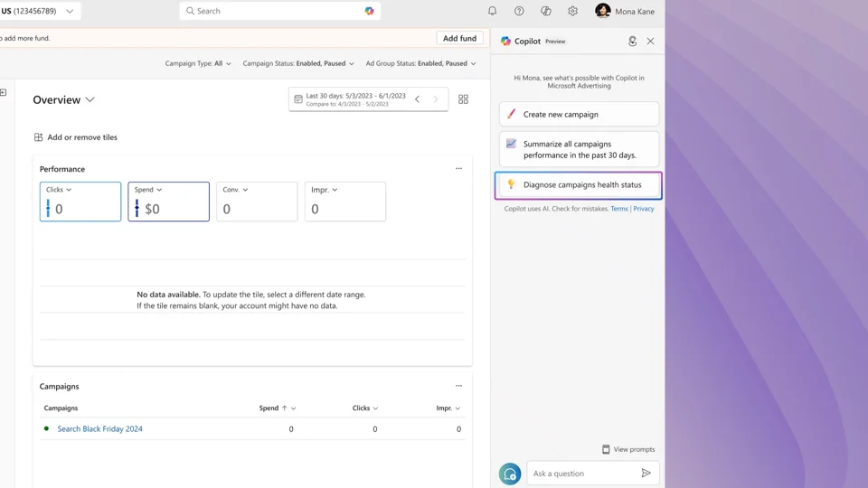Image resolution: width=868 pixels, height=488 pixels.
Task: Click the Add fund button
Action: [459, 38]
